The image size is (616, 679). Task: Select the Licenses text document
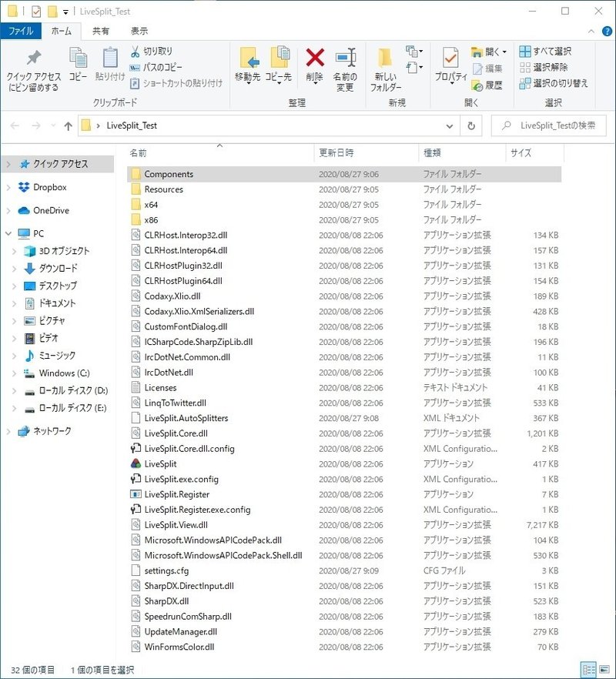[x=344, y=387]
